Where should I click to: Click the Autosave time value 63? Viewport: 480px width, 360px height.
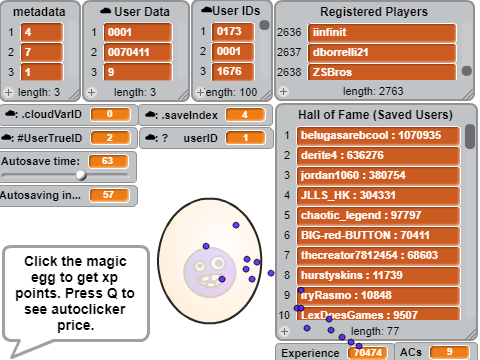[x=108, y=161]
